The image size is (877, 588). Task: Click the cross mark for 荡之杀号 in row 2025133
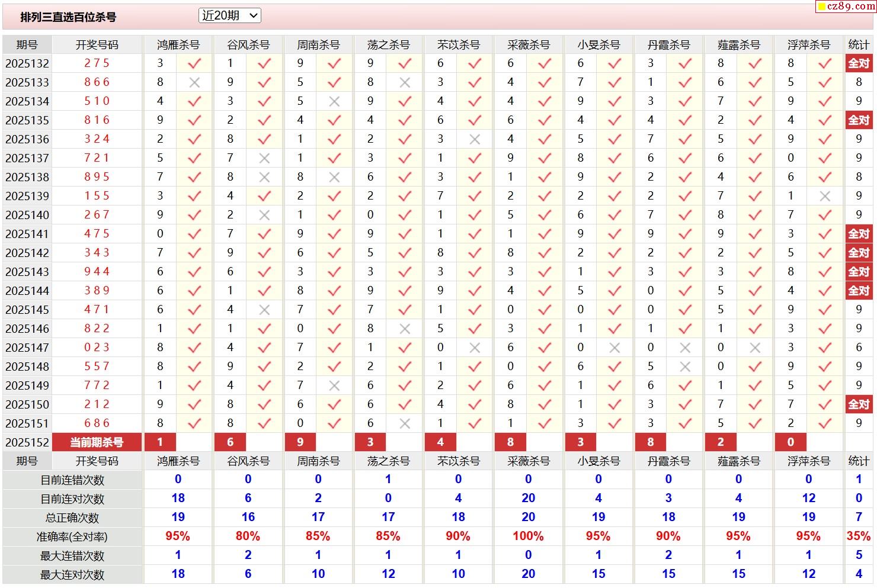point(405,82)
